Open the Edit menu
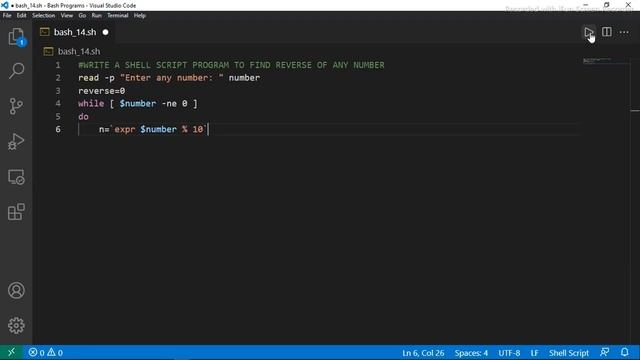 point(21,16)
